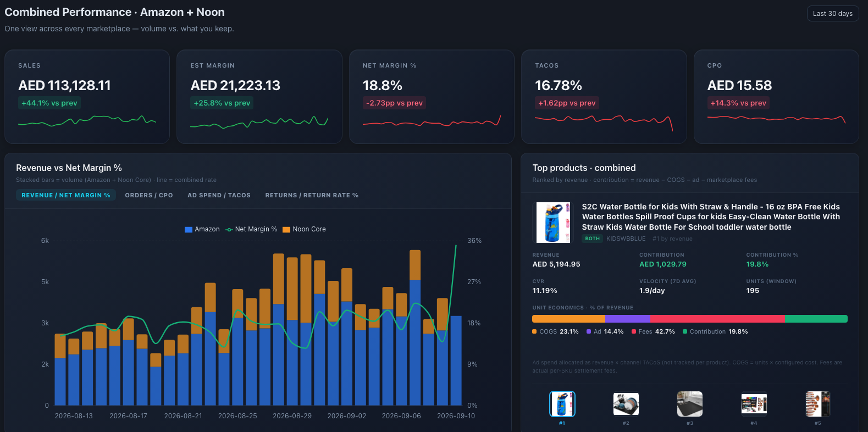Click the +1.62pp vs prev TACoS badge
868x432 pixels.
(567, 103)
